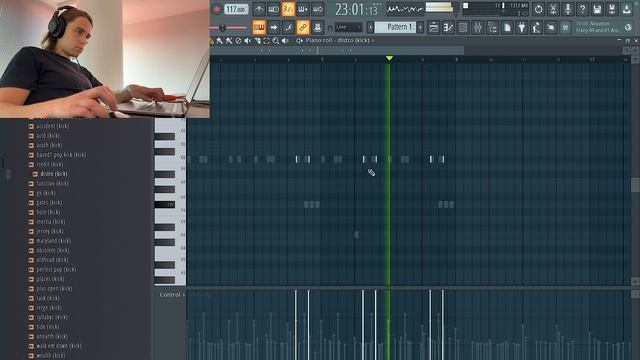Toggle wait for input to start playing
This screenshot has height=360, width=640.
(273, 9)
